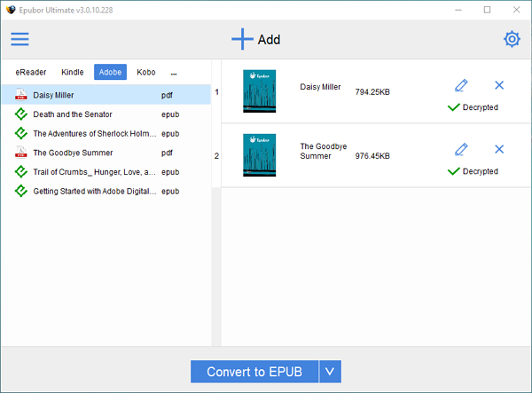532x393 pixels.
Task: Select Death and the Senator in list
Action: [x=106, y=114]
